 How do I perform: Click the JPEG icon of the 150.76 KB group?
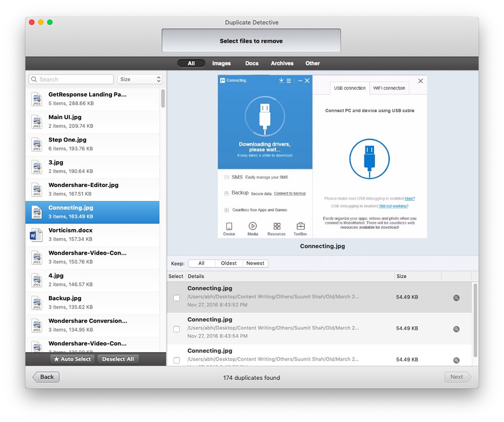tap(37, 258)
